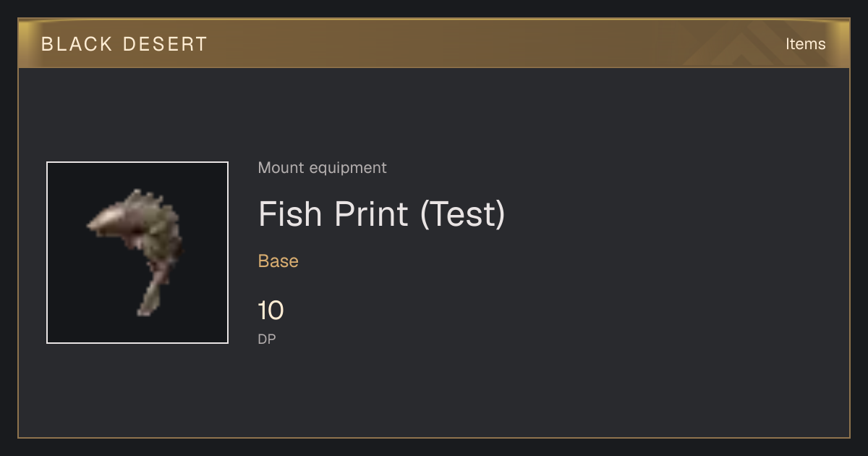Click the (Test) suffix in the item name
868x456 pixels.
click(x=463, y=214)
